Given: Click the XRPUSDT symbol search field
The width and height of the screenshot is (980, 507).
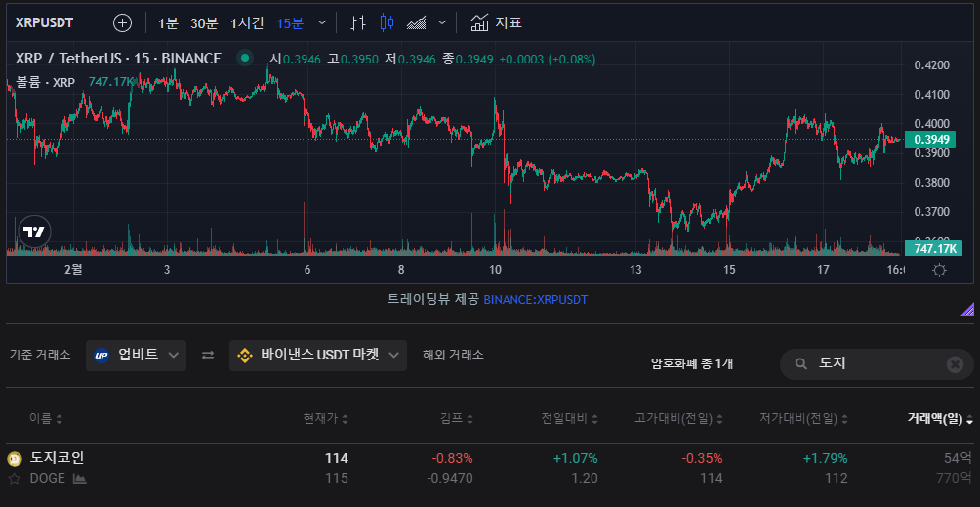Looking at the screenshot, I should click(x=44, y=23).
